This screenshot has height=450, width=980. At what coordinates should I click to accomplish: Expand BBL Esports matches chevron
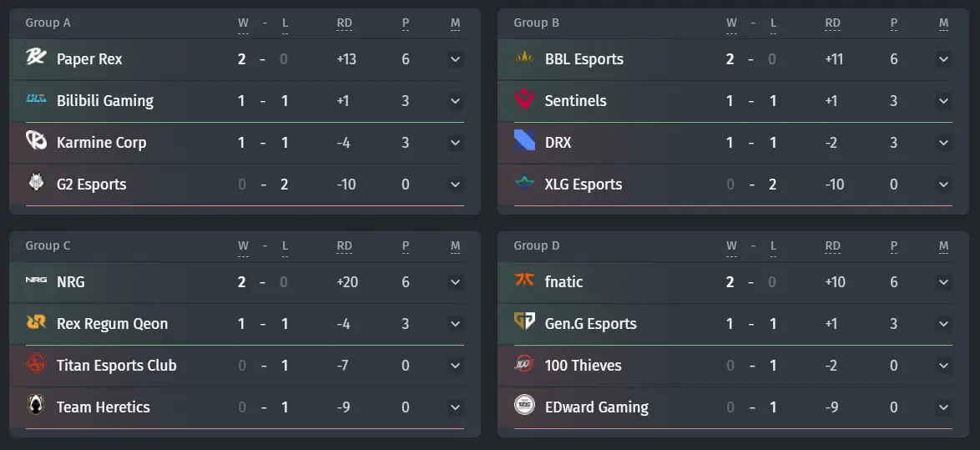pyautogui.click(x=943, y=59)
